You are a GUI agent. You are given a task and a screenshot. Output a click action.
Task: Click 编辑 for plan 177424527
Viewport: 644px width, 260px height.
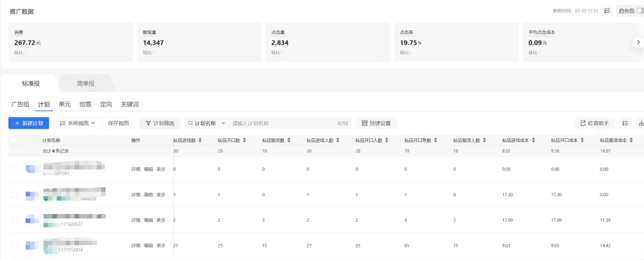click(148, 220)
